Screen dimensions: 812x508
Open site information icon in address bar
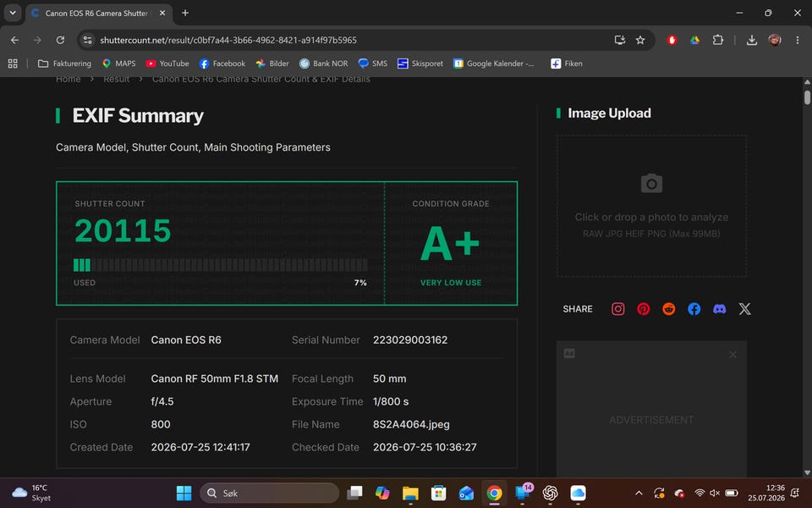click(x=87, y=40)
